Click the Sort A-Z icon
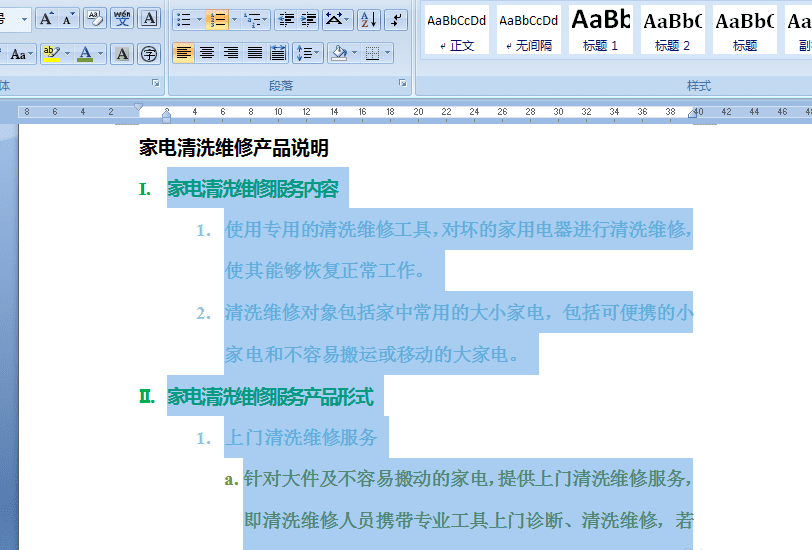The width and height of the screenshot is (812, 550). 368,20
